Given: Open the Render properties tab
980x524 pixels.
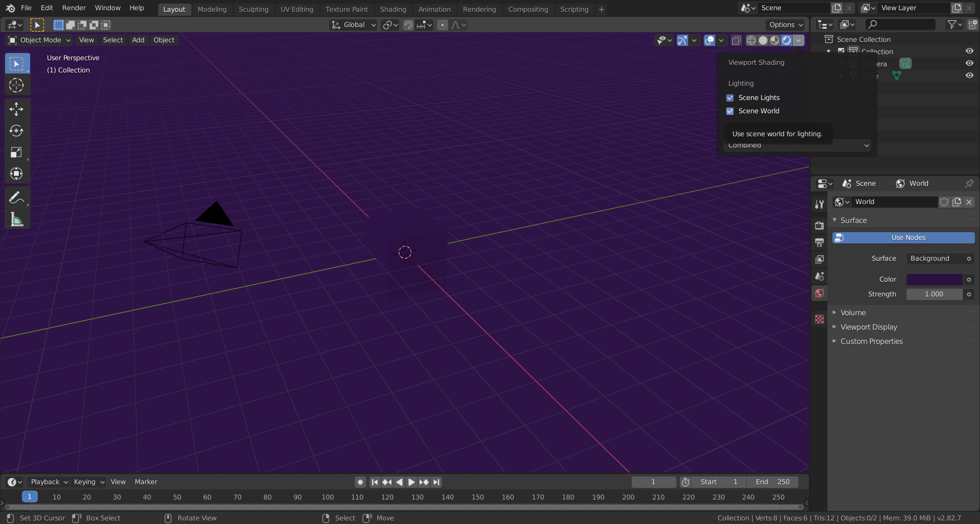Looking at the screenshot, I should coord(819,225).
